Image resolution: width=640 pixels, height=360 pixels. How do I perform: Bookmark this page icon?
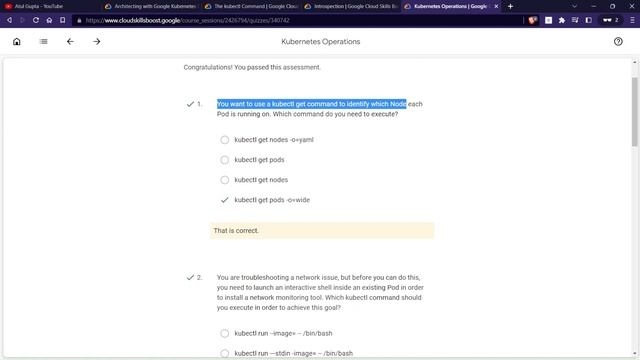[62, 20]
